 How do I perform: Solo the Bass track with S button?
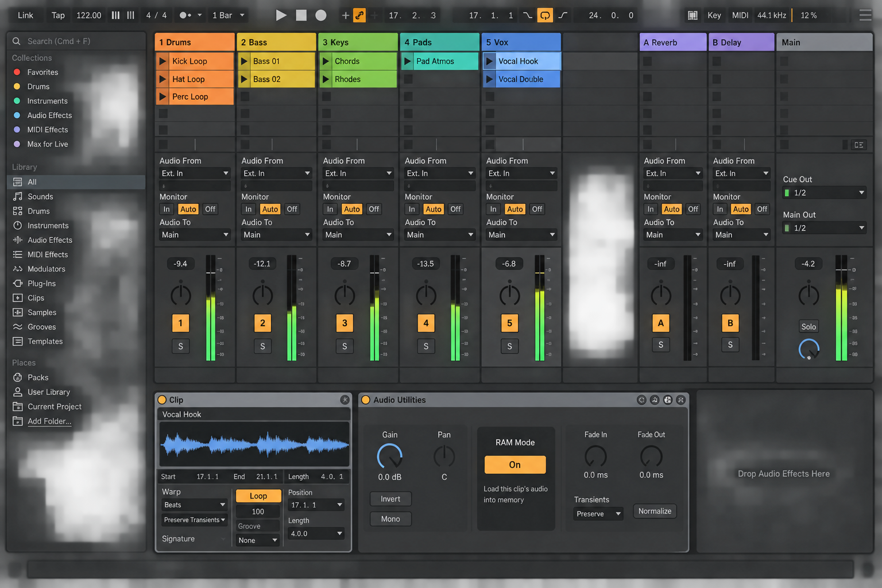click(x=262, y=346)
